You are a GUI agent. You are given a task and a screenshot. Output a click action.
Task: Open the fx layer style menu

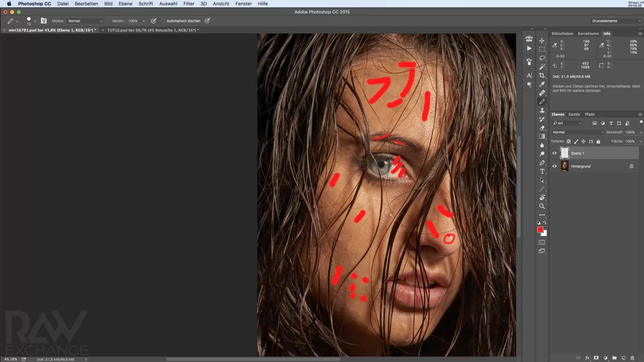587,358
